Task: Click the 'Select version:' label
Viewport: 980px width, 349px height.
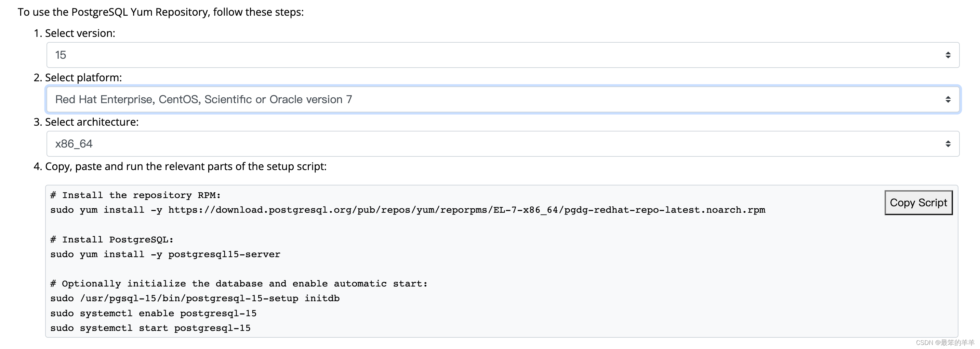Action: [x=80, y=33]
